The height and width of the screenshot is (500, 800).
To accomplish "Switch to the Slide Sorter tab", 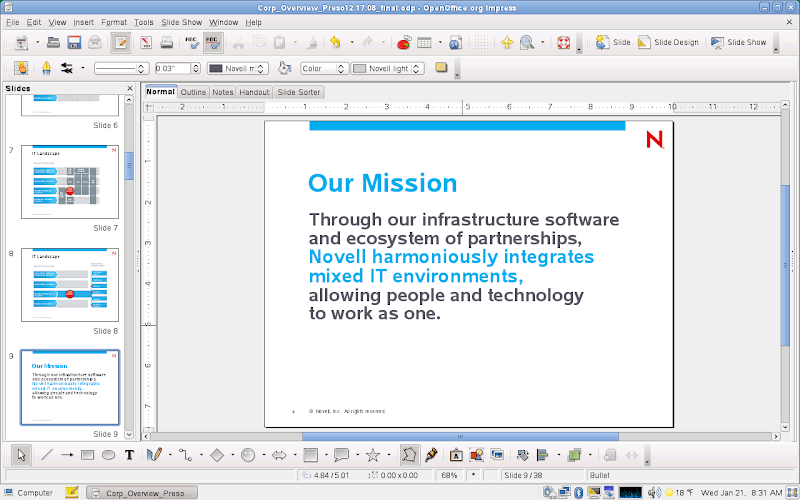I will point(299,92).
